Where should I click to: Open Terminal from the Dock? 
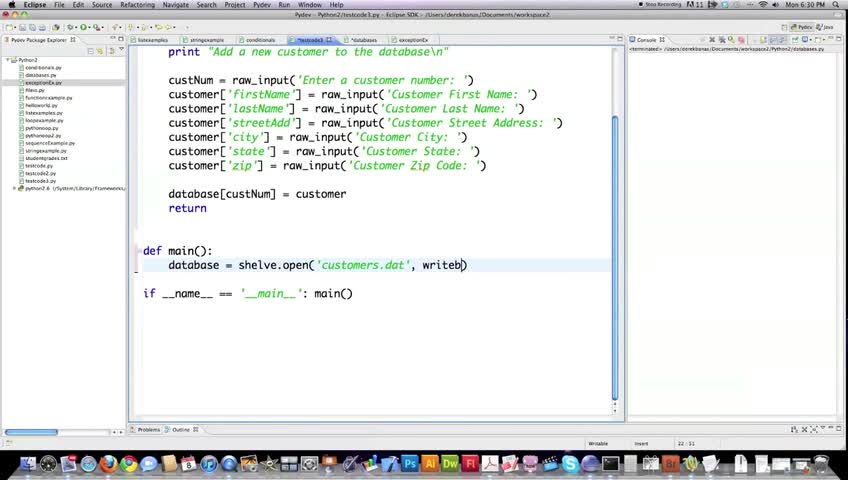(x=611, y=464)
